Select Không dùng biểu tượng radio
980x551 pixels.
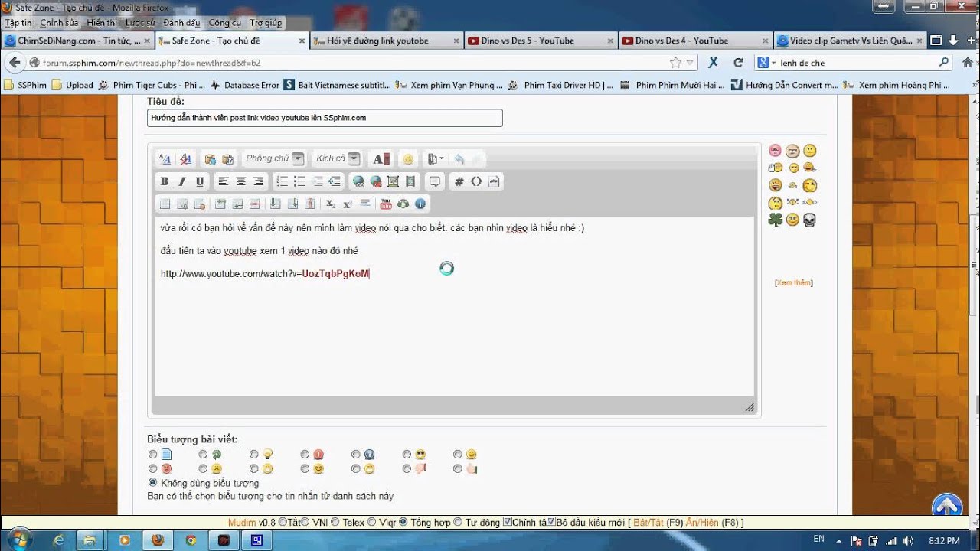153,483
